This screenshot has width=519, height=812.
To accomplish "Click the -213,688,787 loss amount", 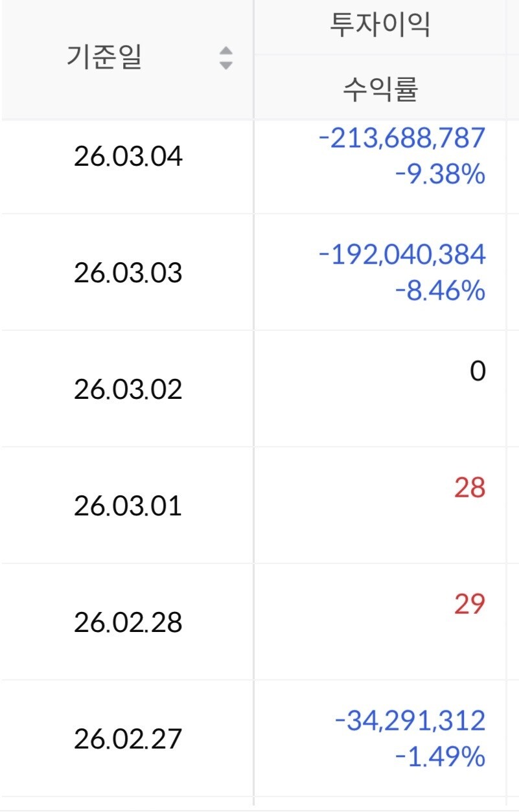I will [402, 137].
